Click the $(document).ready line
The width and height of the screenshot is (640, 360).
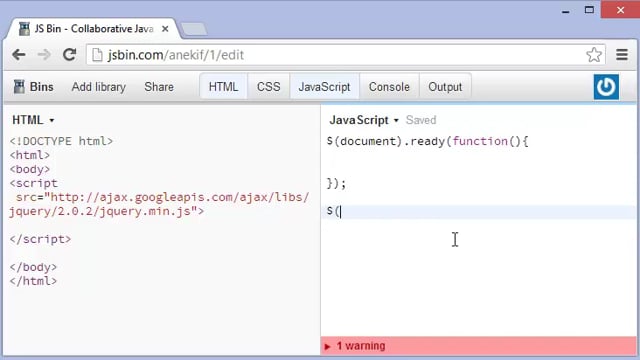click(x=427, y=142)
